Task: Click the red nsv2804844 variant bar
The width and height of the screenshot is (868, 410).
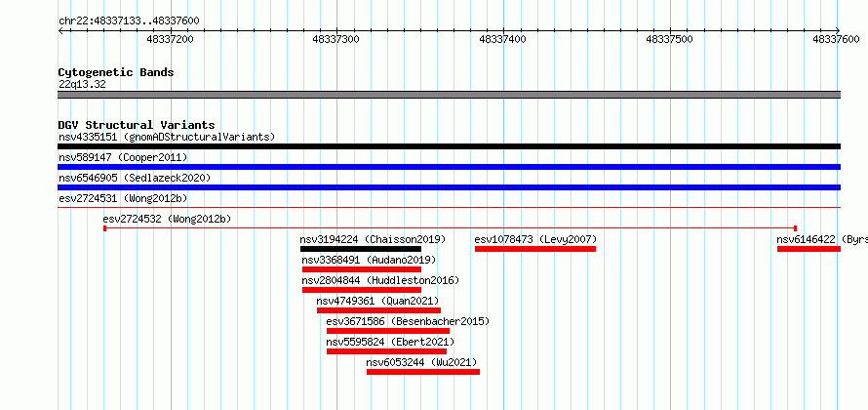Action: [362, 290]
